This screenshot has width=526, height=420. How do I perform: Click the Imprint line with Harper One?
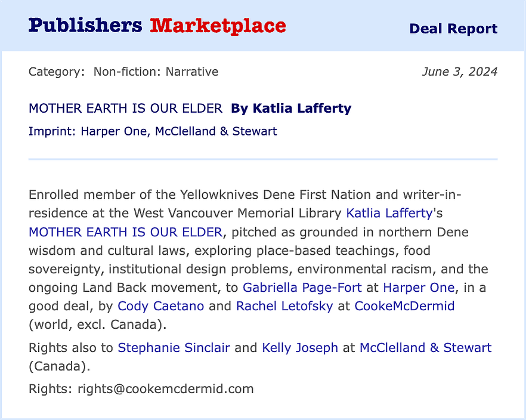(153, 131)
